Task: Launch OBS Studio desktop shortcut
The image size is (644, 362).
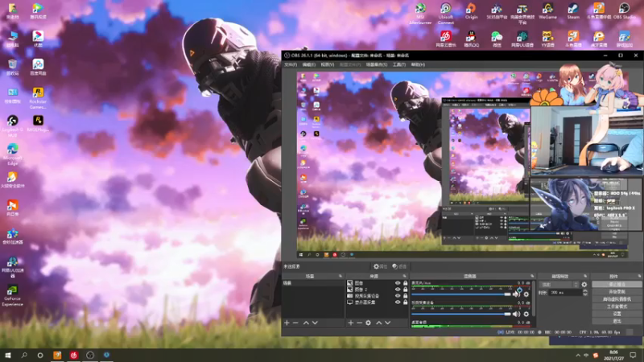Action: [x=624, y=11]
